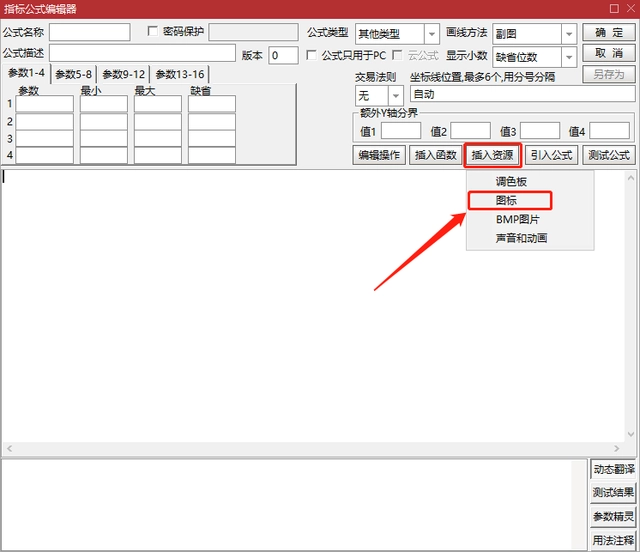
Task: Click the 动态翻译 button
Action: 613,470
